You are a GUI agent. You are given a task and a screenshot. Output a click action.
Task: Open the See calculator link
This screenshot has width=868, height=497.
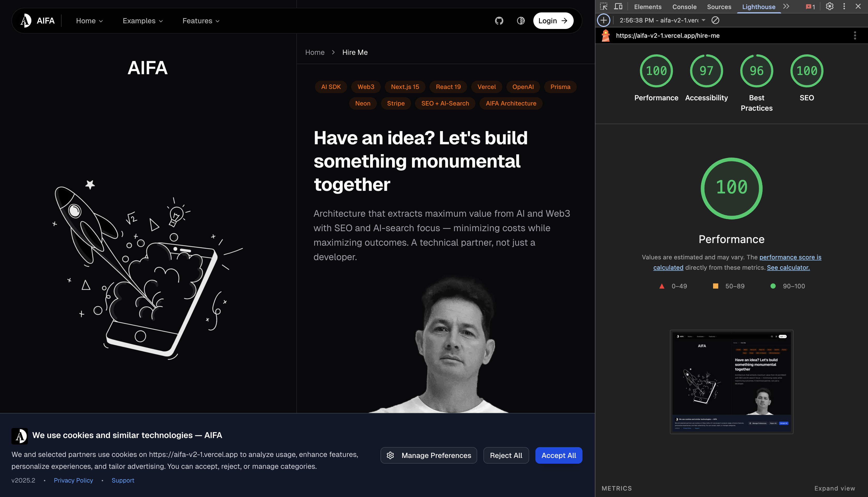[x=788, y=268]
